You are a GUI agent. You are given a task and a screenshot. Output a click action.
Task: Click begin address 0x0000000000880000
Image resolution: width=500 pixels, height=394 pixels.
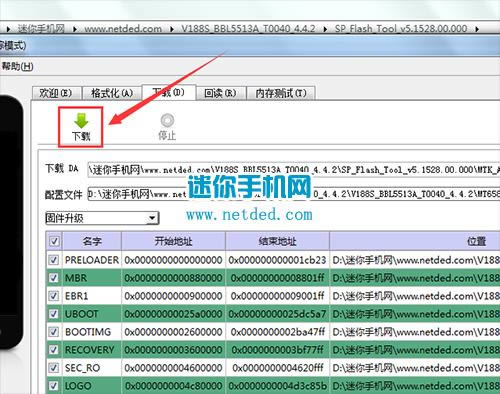173,278
